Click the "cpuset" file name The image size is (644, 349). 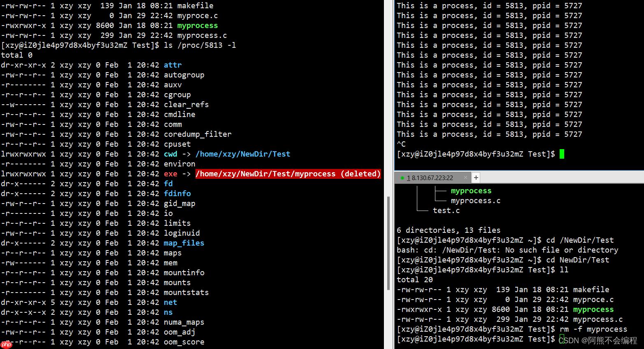pos(177,144)
